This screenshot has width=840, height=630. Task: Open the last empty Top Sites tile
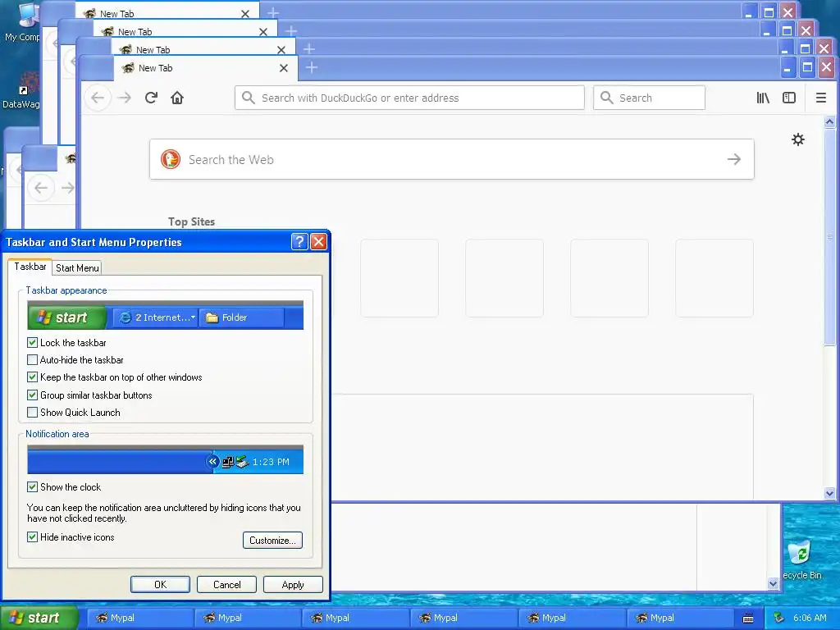point(714,278)
